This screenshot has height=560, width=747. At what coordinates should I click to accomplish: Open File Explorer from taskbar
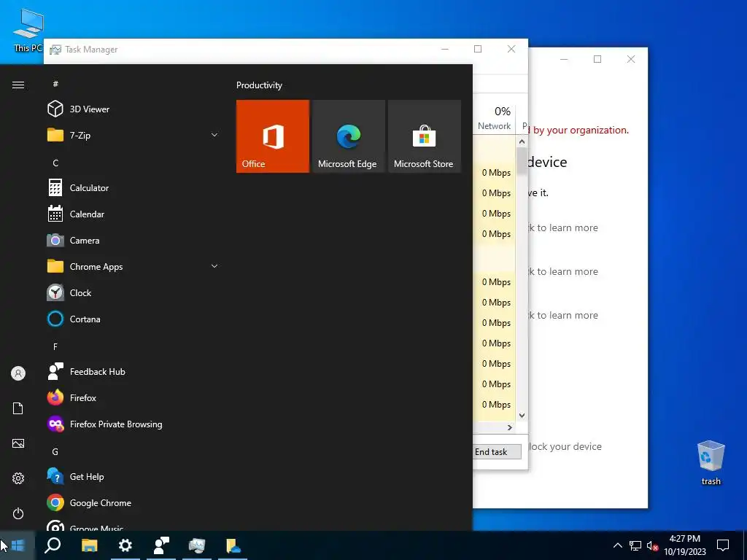pos(89,545)
